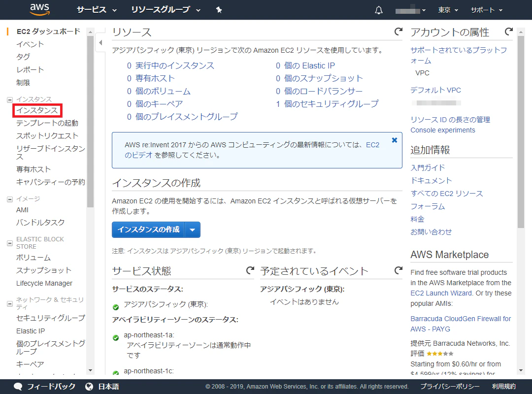Open タグ in the sidebar
532x394 pixels.
[x=23, y=57]
